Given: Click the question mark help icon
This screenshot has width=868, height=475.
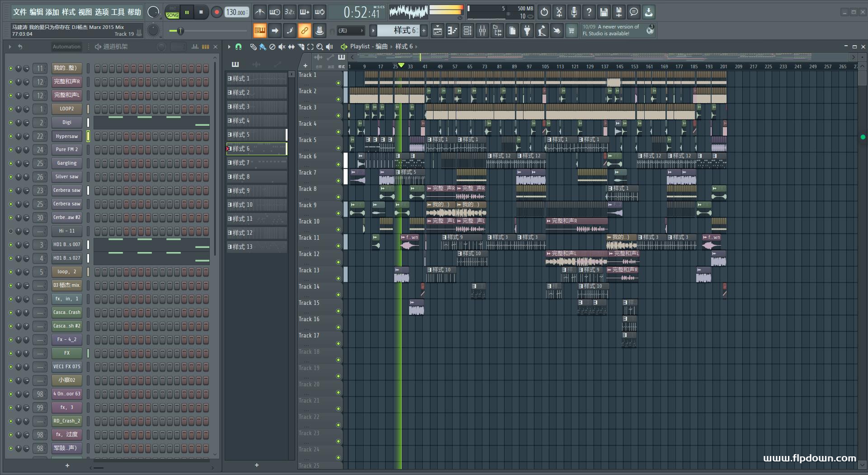Looking at the screenshot, I should pyautogui.click(x=589, y=12).
